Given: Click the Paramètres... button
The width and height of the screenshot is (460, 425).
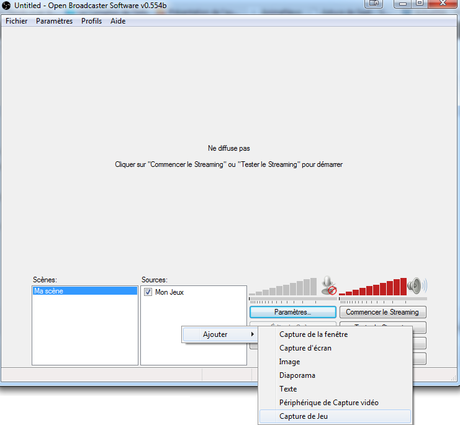Looking at the screenshot, I should [x=293, y=312].
